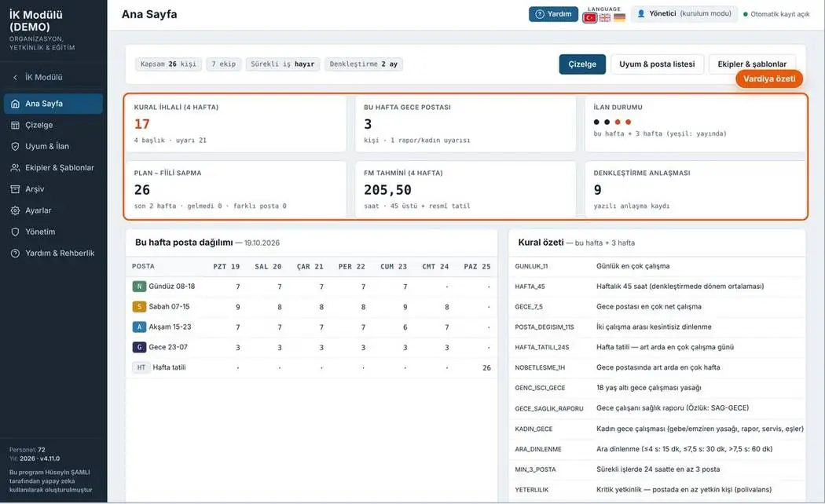Screen dimensions: 825x504
Task: Open the Denkleştirme Anlaşması card
Action: point(695,189)
